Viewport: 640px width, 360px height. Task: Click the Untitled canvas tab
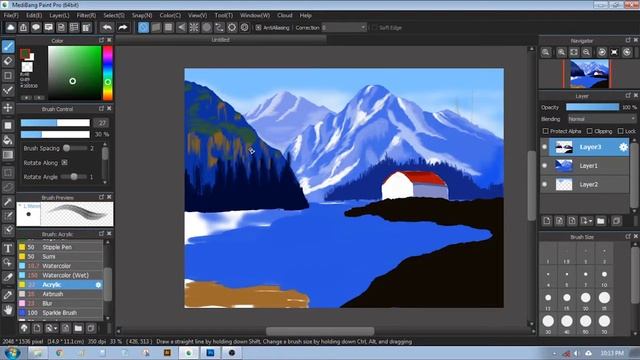click(221, 40)
